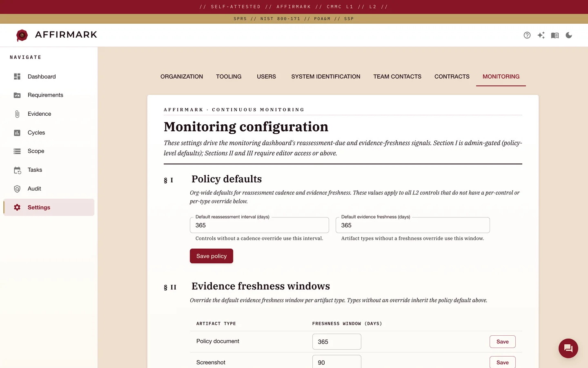Viewport: 588px width, 368px height.
Task: Open the AI sparkle assistant icon
Action: click(x=541, y=35)
